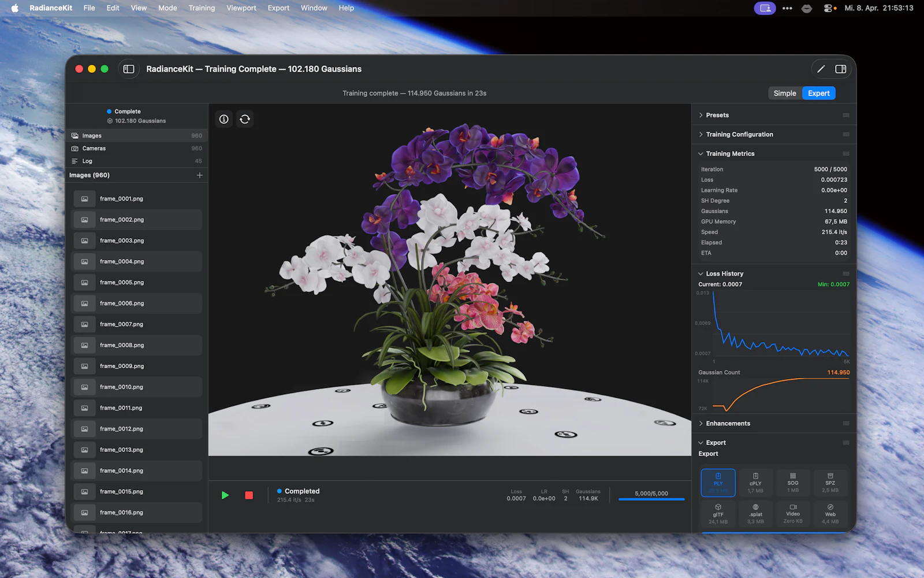This screenshot has height=578, width=924.
Task: Click the Training Metrics reorder handle
Action: point(845,154)
